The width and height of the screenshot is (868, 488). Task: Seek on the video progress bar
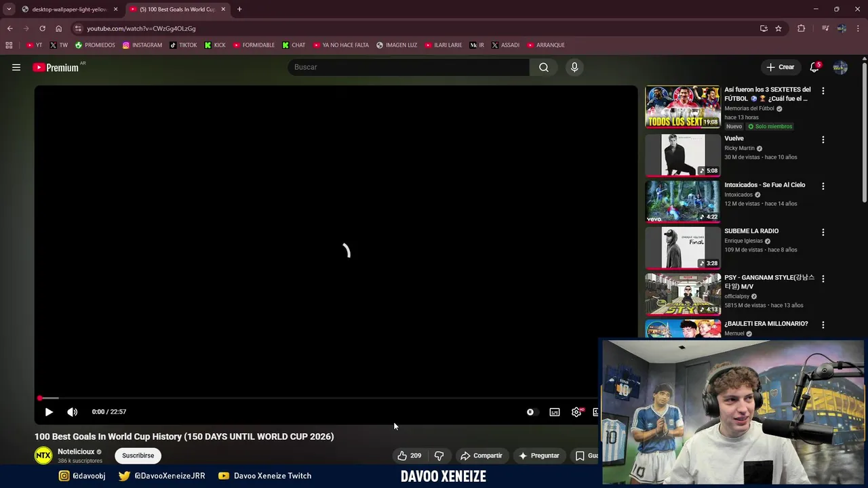pyautogui.click(x=319, y=398)
